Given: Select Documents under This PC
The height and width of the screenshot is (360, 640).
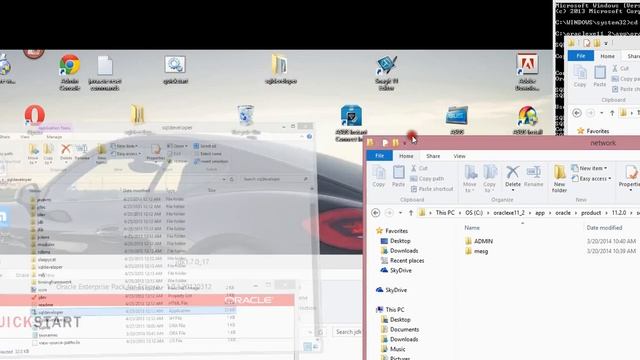Looking at the screenshot, I should [400, 329].
